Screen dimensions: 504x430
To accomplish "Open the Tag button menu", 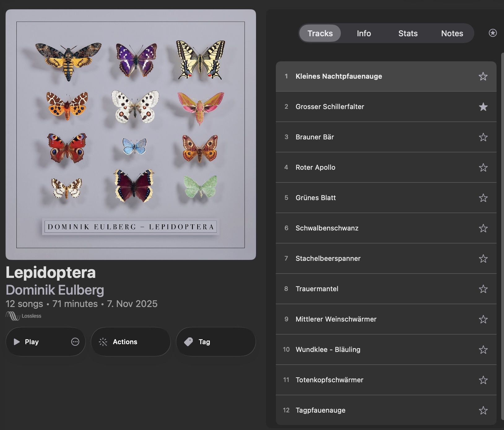I will (x=216, y=342).
